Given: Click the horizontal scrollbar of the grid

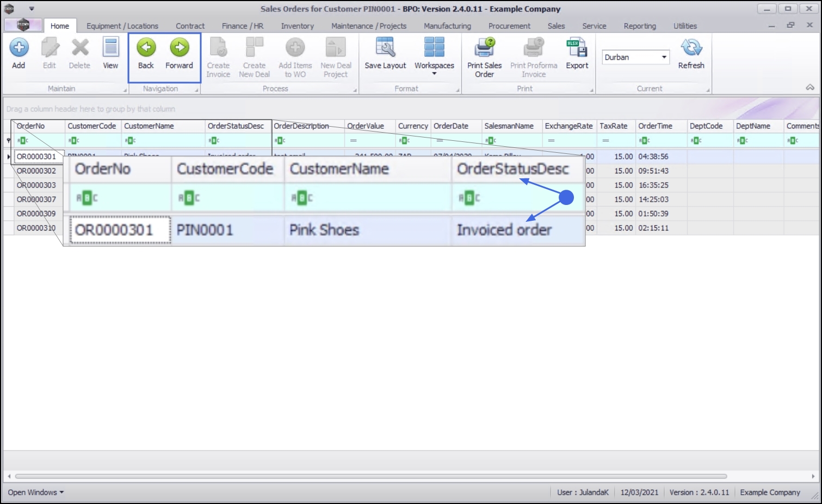Looking at the screenshot, I should pos(371,476).
